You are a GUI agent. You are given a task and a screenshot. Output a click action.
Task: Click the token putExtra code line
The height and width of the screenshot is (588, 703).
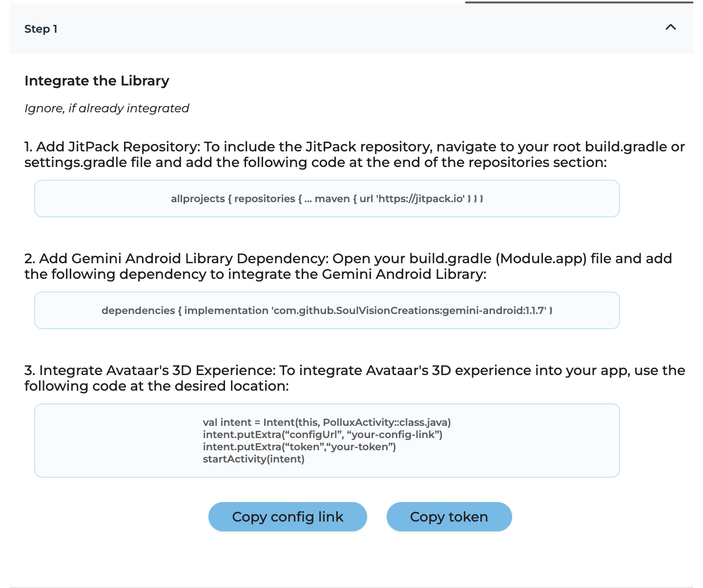(299, 447)
